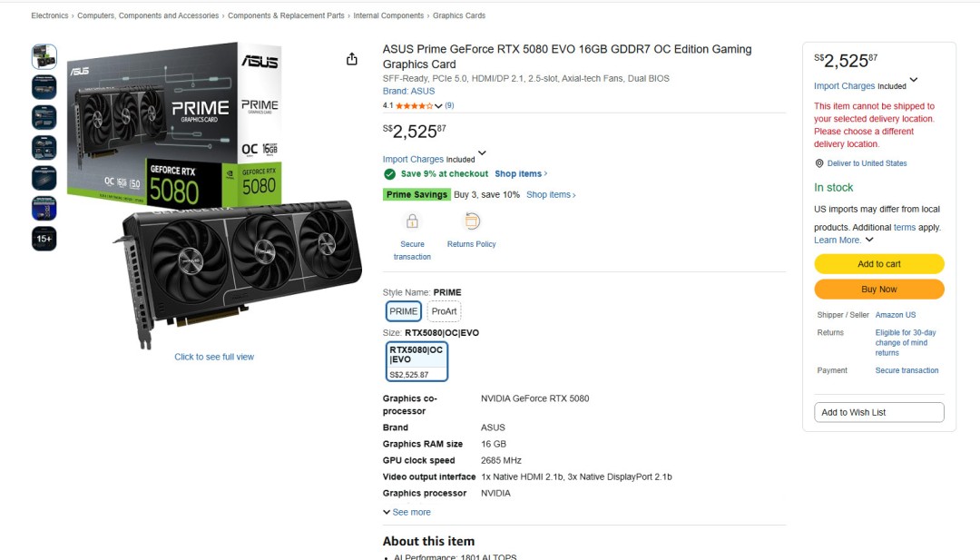
Task: Click the location pin icon near Deliver to
Action: [819, 163]
